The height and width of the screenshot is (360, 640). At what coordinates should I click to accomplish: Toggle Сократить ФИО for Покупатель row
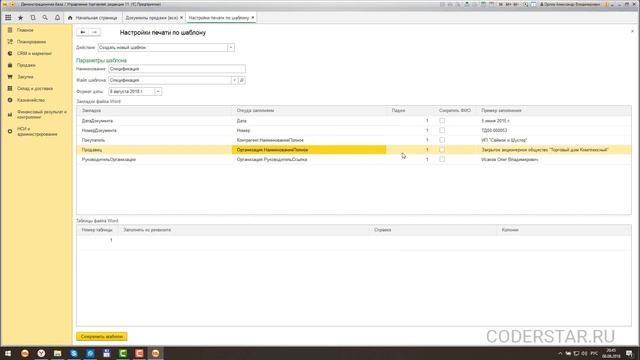click(442, 140)
